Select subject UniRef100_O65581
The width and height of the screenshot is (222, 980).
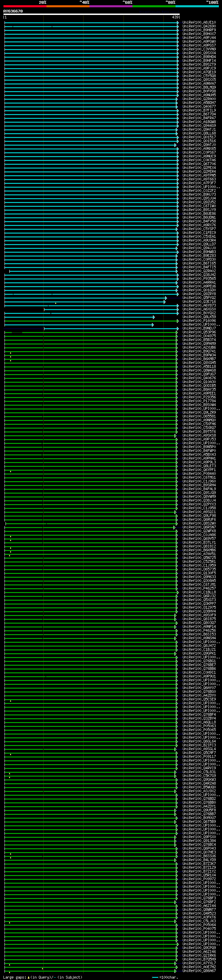[x=199, y=416]
